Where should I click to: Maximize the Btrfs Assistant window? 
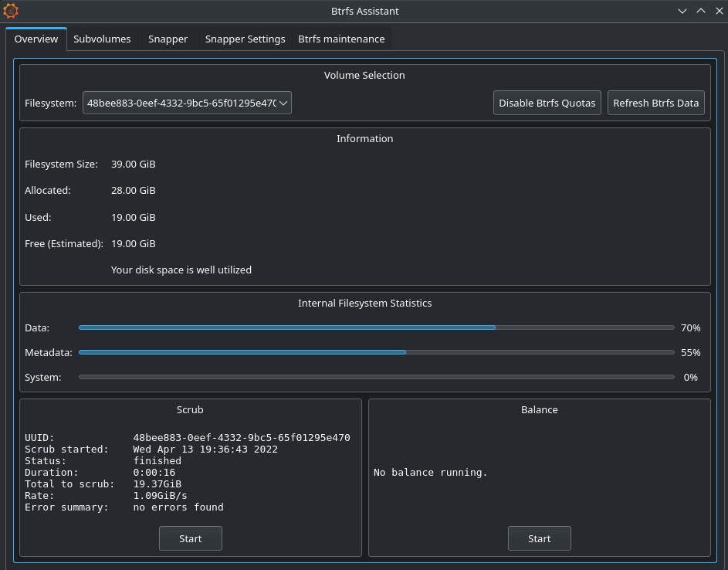[701, 11]
